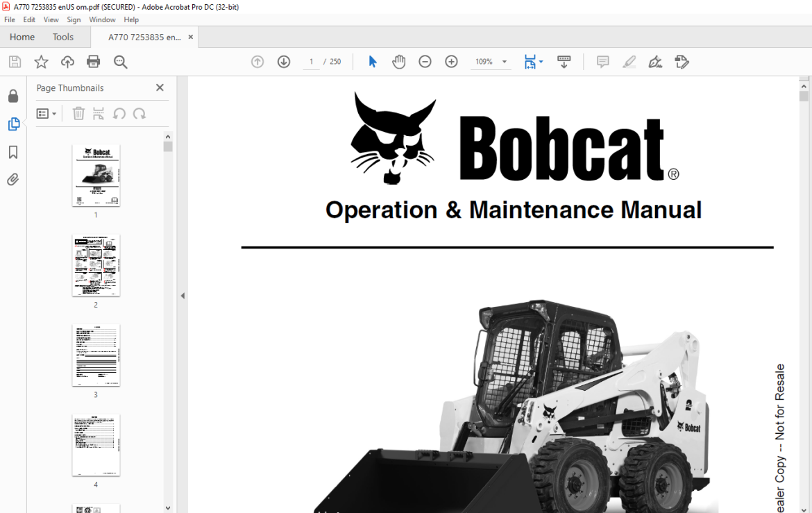The image size is (812, 513).
Task: Open the Sign menu
Action: click(x=74, y=19)
